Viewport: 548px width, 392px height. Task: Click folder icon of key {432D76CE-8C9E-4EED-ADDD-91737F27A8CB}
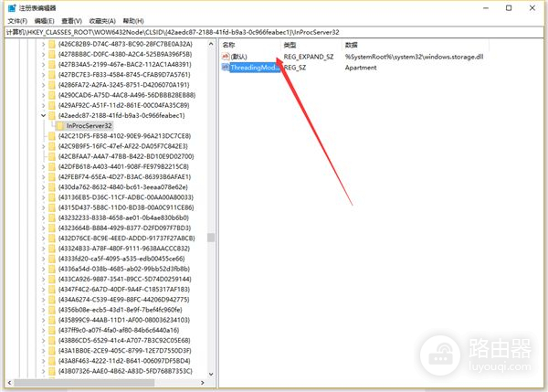tap(52, 238)
